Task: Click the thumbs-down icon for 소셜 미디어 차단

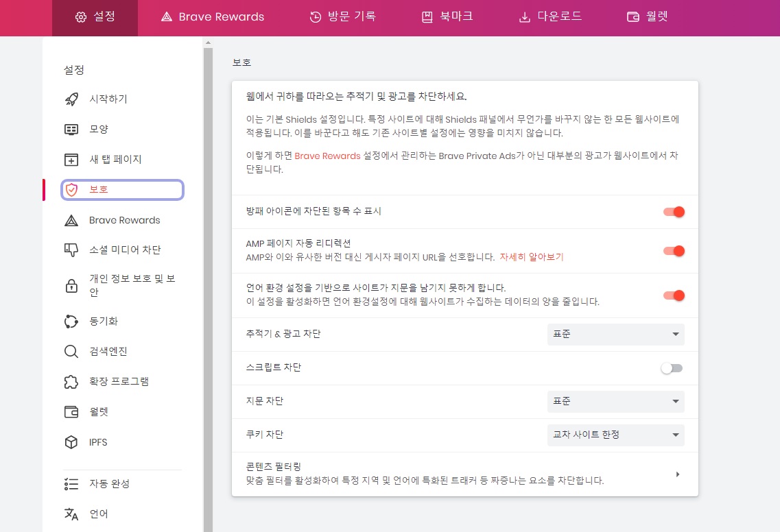Action: tap(71, 250)
